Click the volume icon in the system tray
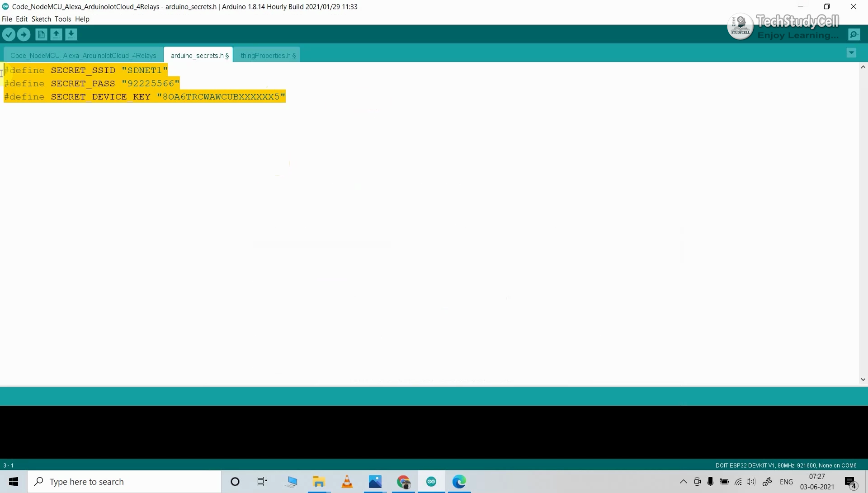The width and height of the screenshot is (868, 493). [x=750, y=482]
